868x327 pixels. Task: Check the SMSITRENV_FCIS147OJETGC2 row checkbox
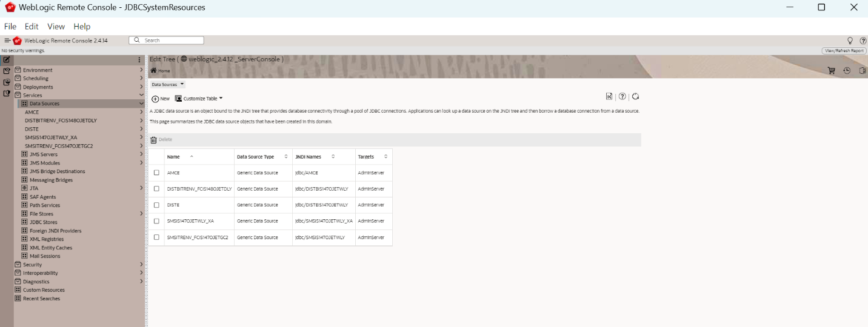click(x=156, y=237)
